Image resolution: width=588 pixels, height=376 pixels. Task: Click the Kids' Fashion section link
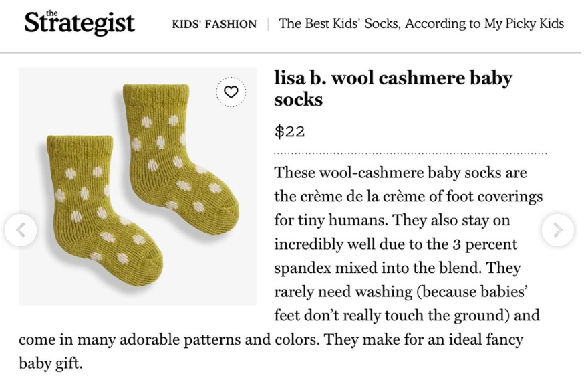(x=214, y=25)
